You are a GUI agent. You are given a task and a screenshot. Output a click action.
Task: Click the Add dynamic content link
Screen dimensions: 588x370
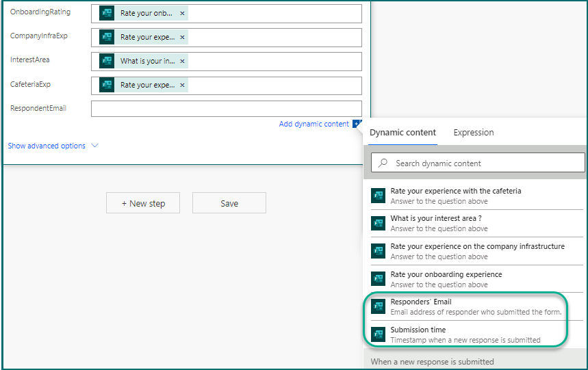[314, 124]
